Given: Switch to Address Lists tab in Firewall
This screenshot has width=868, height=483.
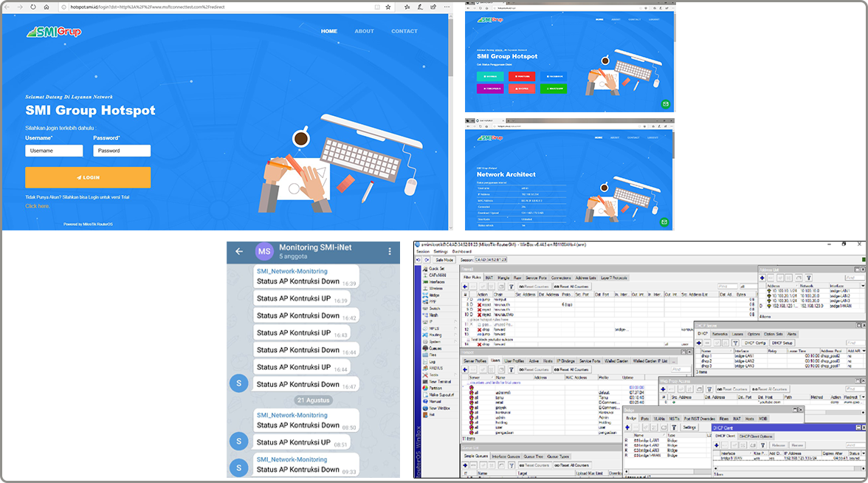Looking at the screenshot, I should [x=586, y=278].
